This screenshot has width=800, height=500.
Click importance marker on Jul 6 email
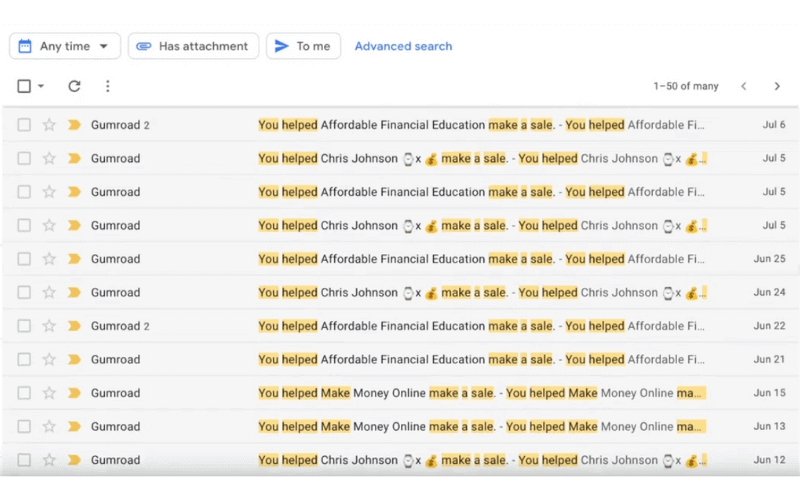[x=74, y=125]
